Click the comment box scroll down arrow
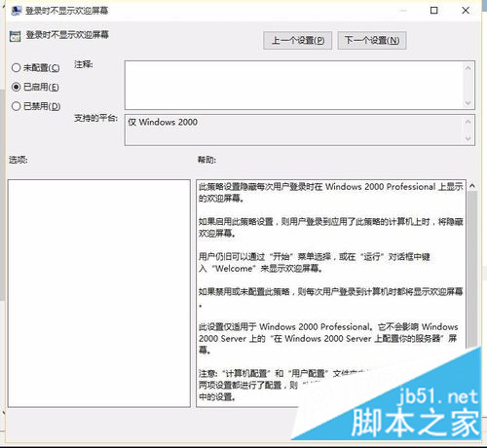Image resolution: width=487 pixels, height=448 pixels. (x=468, y=103)
